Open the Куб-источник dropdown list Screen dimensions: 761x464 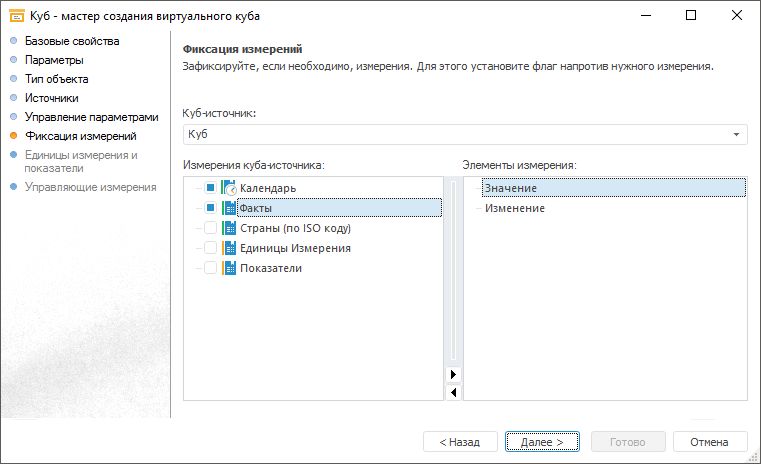[738, 134]
